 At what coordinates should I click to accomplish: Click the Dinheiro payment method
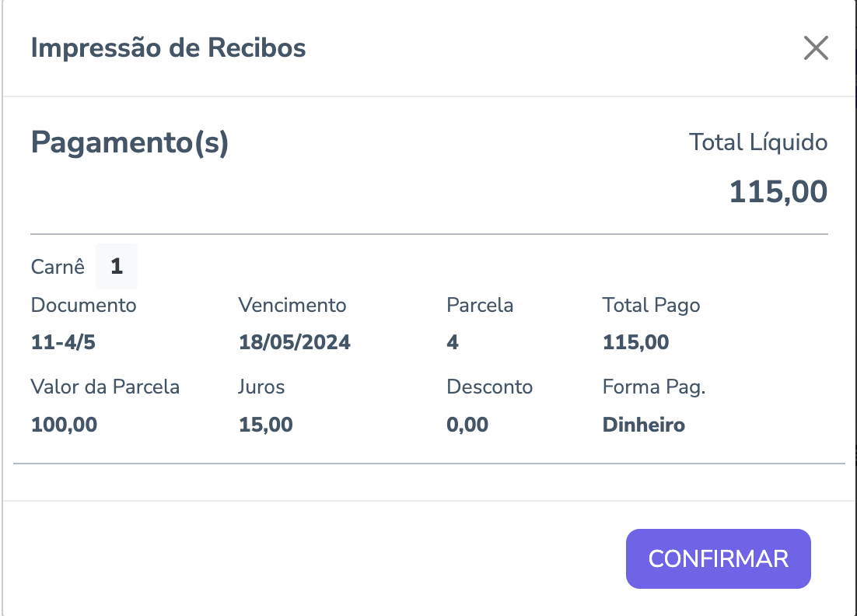(643, 425)
